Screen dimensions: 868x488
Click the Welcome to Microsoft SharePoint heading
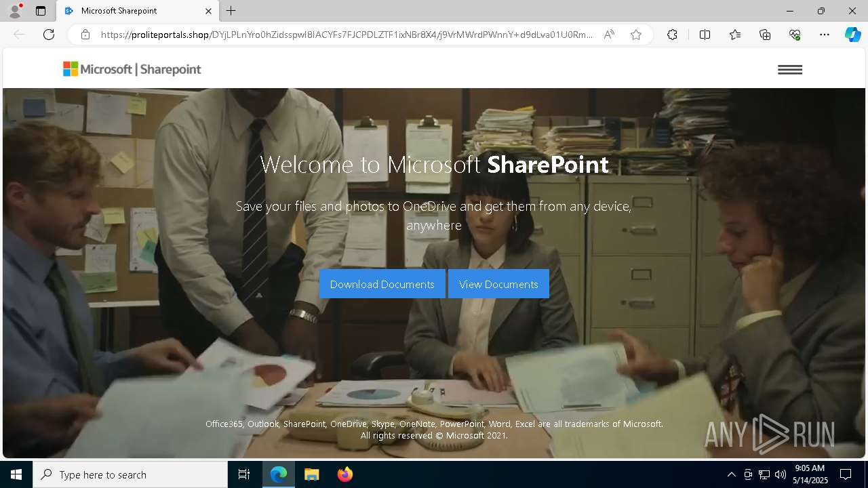(x=434, y=165)
